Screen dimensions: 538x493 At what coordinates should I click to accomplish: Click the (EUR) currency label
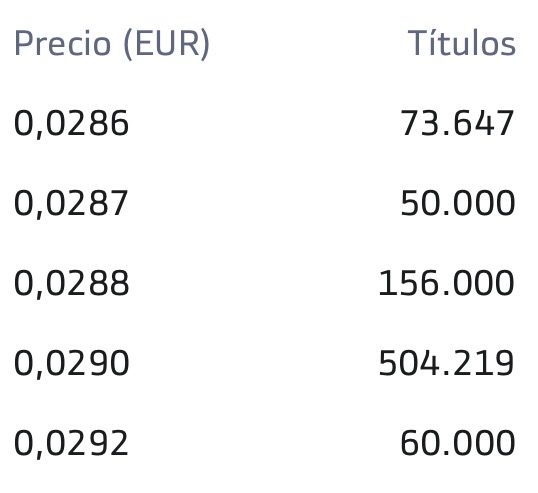(166, 44)
